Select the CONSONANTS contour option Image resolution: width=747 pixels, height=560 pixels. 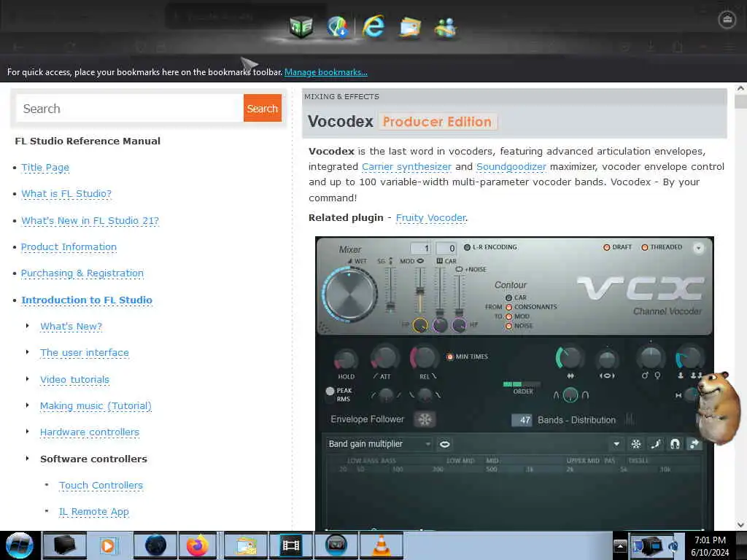coord(508,307)
